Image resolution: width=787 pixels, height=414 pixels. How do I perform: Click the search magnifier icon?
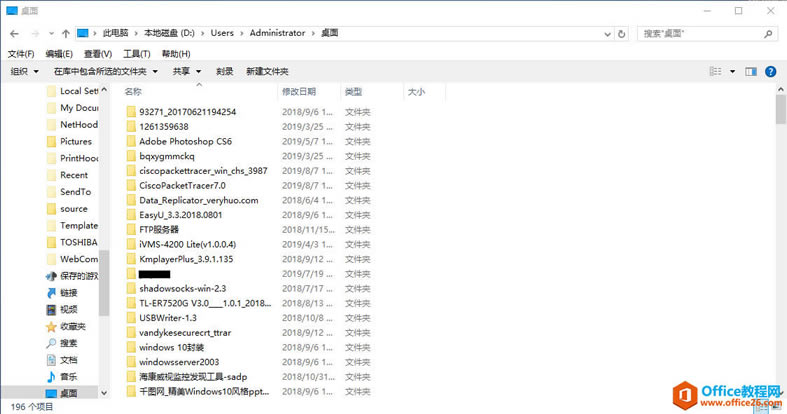pyautogui.click(x=768, y=34)
